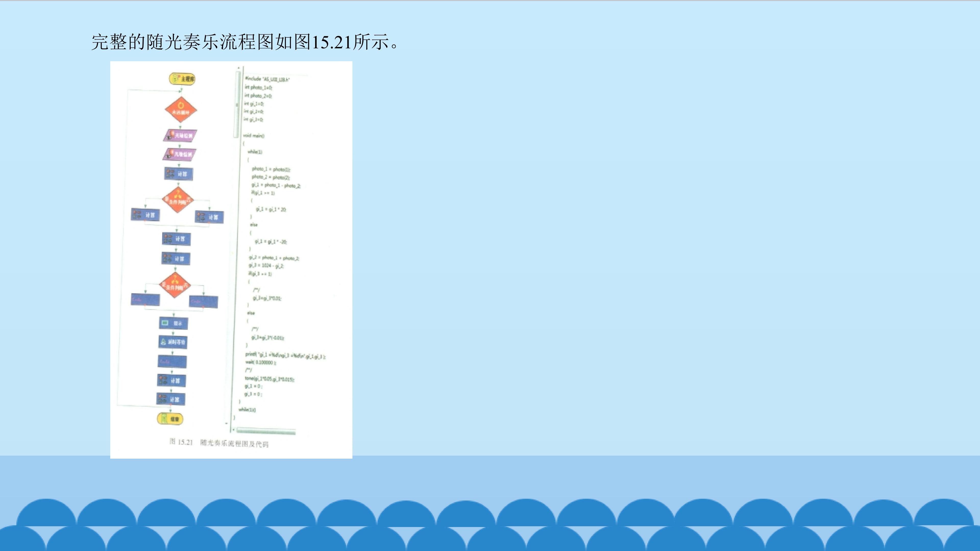The image size is (980, 551).
Task: Select the 计算 block directly above second 条件判断
Action: coord(175,259)
